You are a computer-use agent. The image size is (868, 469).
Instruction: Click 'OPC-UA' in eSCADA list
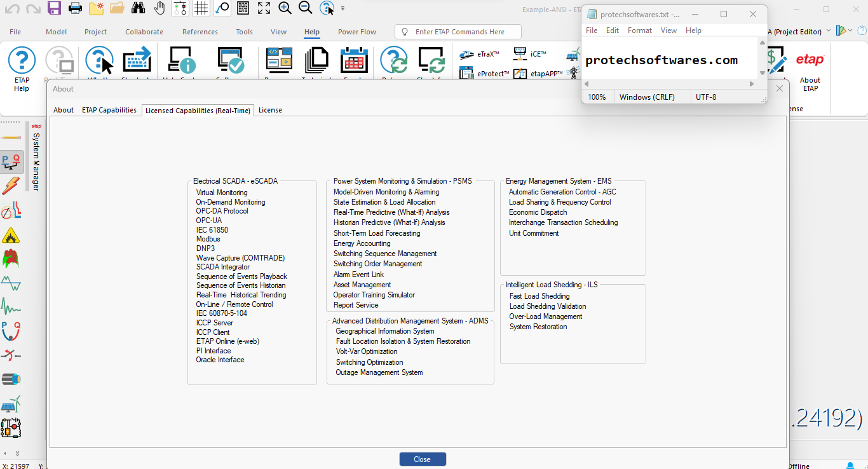point(209,221)
